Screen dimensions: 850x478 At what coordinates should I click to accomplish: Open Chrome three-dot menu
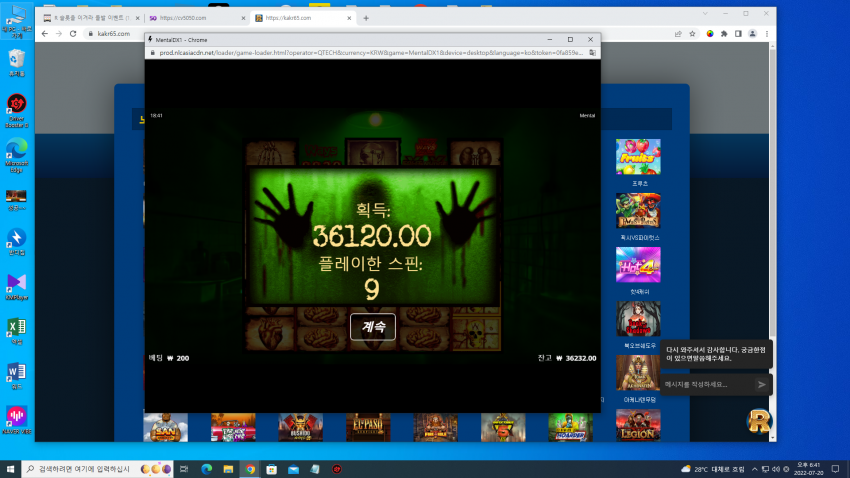click(x=767, y=34)
